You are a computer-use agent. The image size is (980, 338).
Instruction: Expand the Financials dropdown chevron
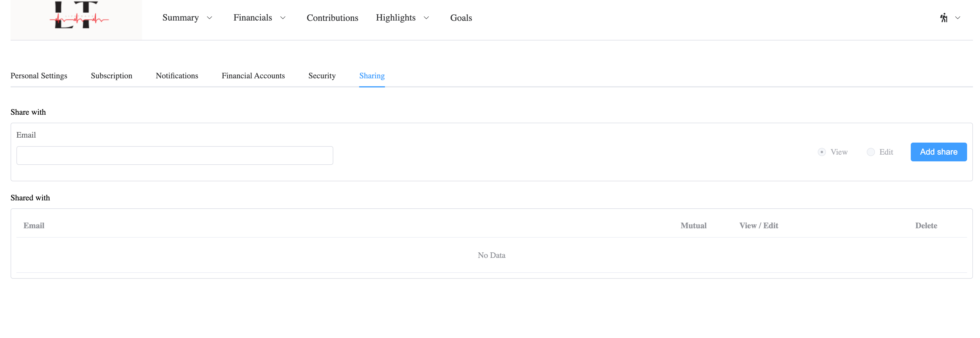coord(283,18)
